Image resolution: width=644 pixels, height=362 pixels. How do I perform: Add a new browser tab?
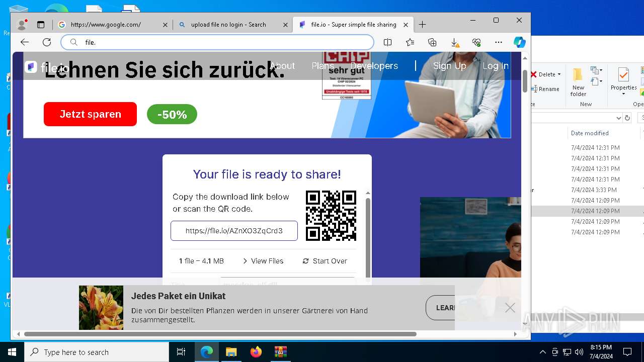[422, 25]
